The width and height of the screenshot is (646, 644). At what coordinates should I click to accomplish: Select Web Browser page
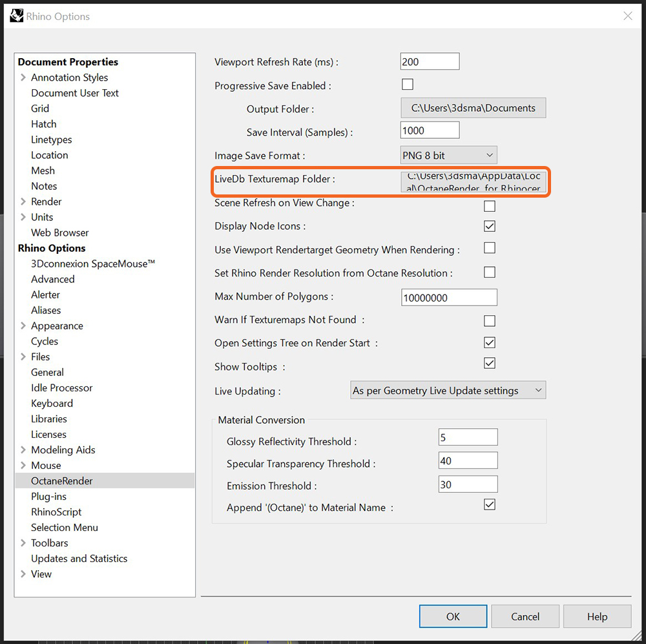tap(59, 233)
